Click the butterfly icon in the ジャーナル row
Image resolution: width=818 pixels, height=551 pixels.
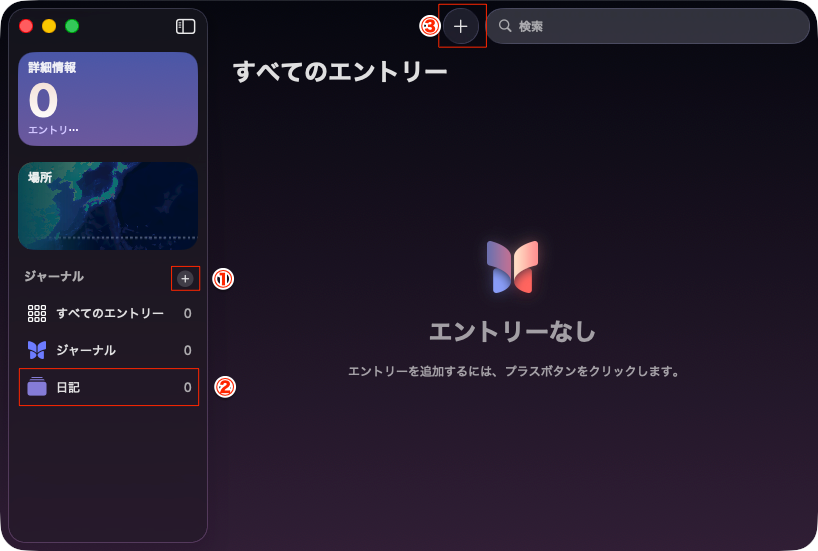coord(37,350)
